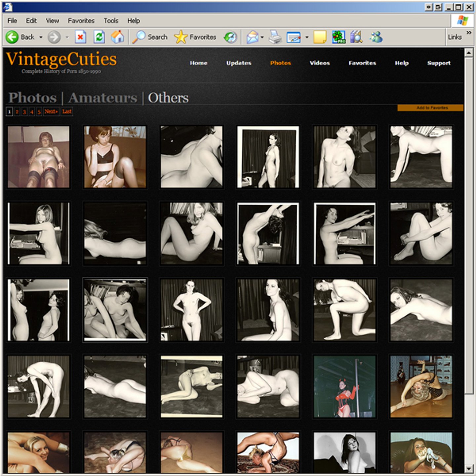Click the Mail envelope toolbar icon
The image size is (476, 476).
pos(253,37)
